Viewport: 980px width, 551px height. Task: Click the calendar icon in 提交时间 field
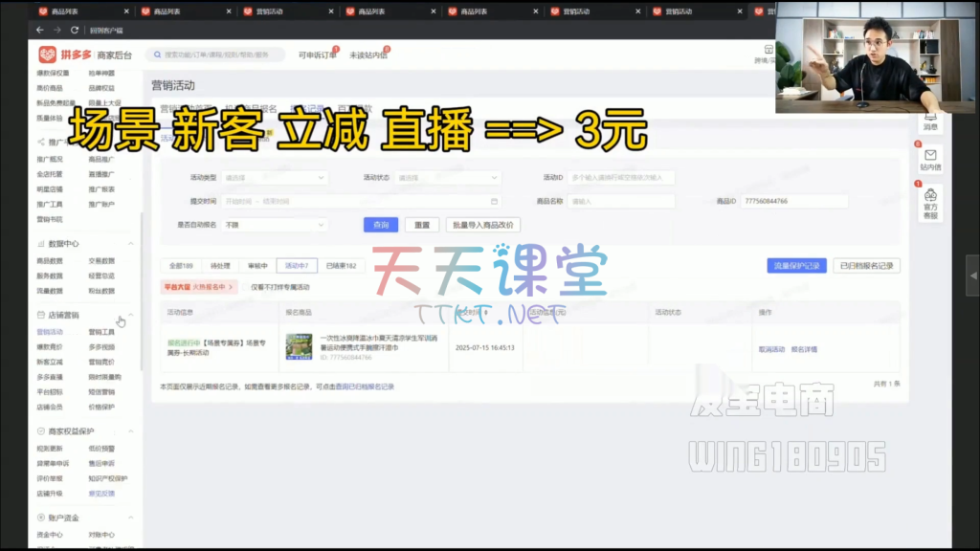tap(494, 202)
